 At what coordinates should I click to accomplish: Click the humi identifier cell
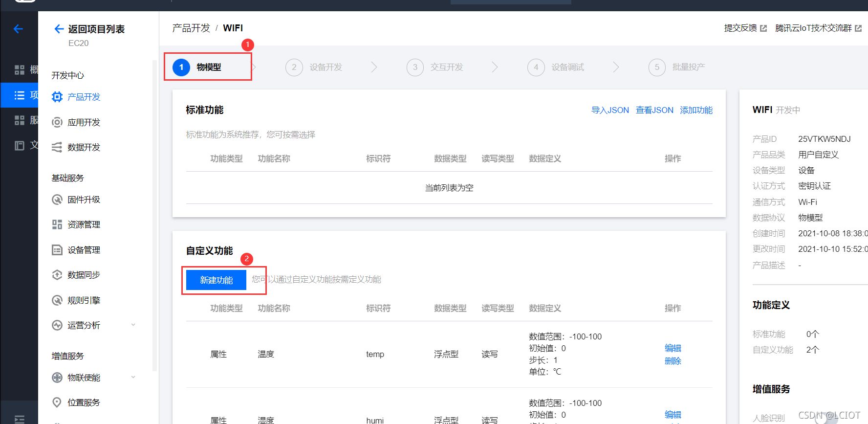point(375,420)
